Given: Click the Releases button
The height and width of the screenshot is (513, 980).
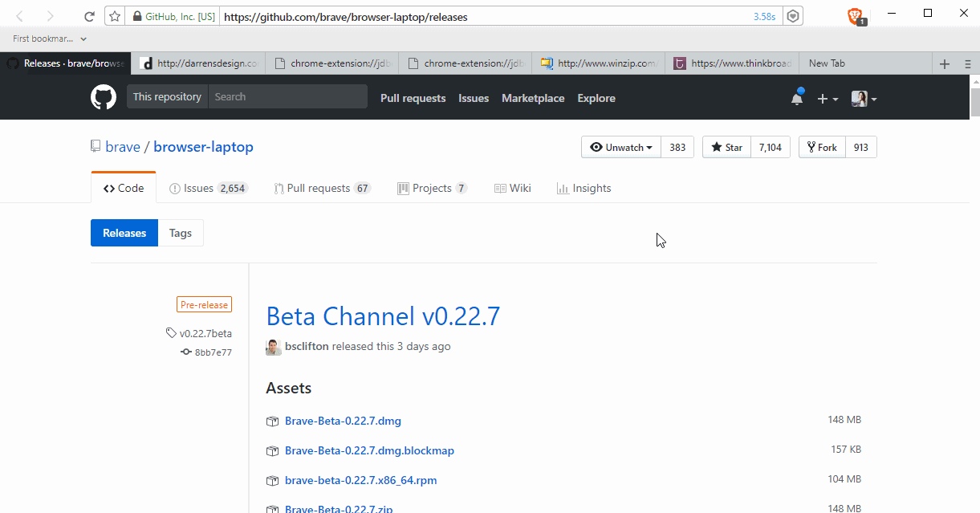Looking at the screenshot, I should (x=124, y=233).
